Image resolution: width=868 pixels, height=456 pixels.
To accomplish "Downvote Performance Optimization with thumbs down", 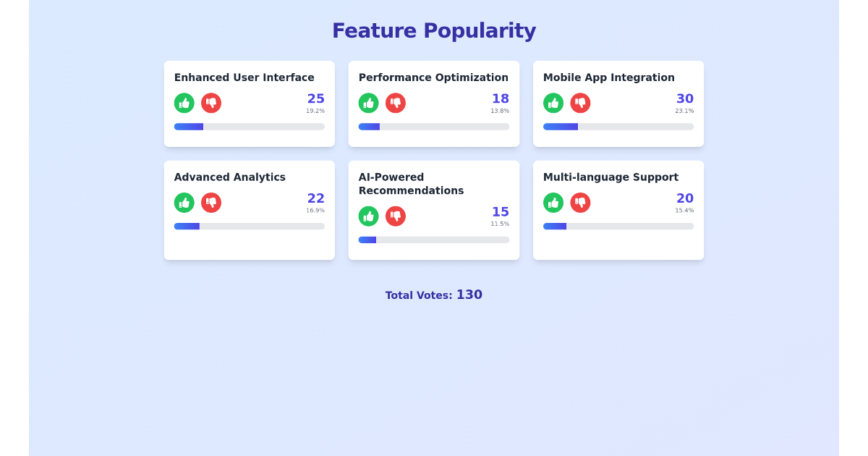I will [x=396, y=103].
